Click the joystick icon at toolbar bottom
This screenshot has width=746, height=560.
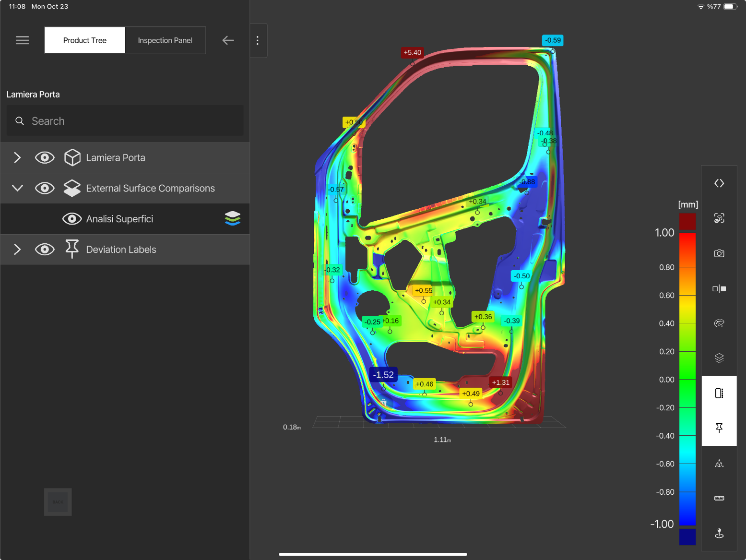pos(719,533)
